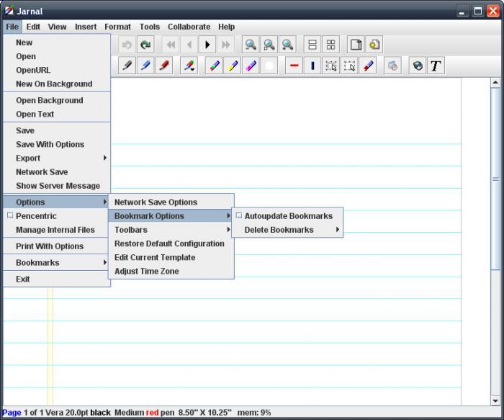Open the Edit menu
Image resolution: width=504 pixels, height=420 pixels.
[33, 27]
